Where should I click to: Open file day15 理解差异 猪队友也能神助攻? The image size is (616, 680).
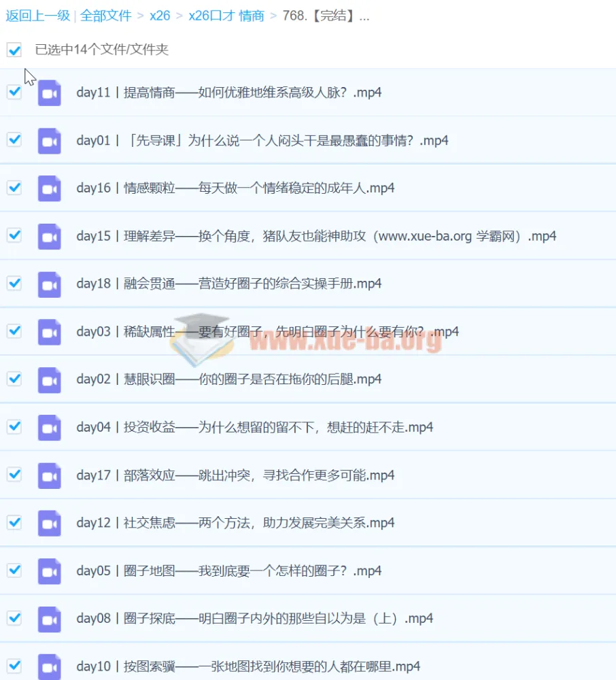[x=316, y=237]
